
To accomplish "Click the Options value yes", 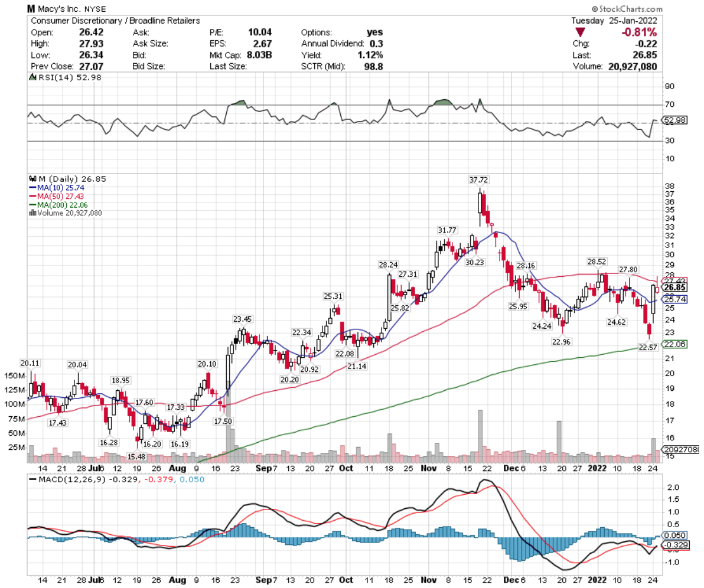I will pyautogui.click(x=375, y=32).
